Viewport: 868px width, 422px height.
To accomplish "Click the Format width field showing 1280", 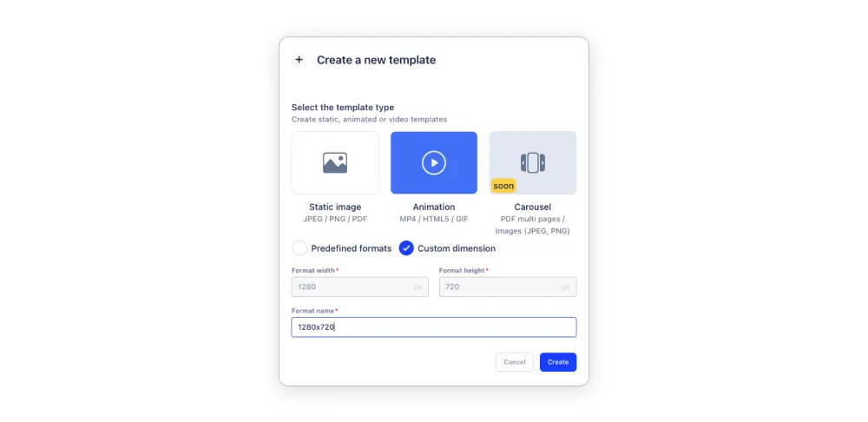I will click(x=360, y=287).
